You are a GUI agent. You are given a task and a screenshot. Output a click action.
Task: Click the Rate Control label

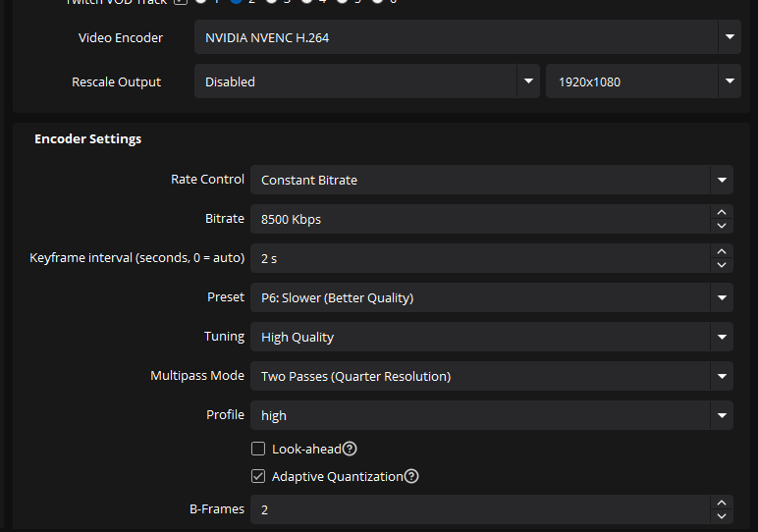(x=207, y=180)
